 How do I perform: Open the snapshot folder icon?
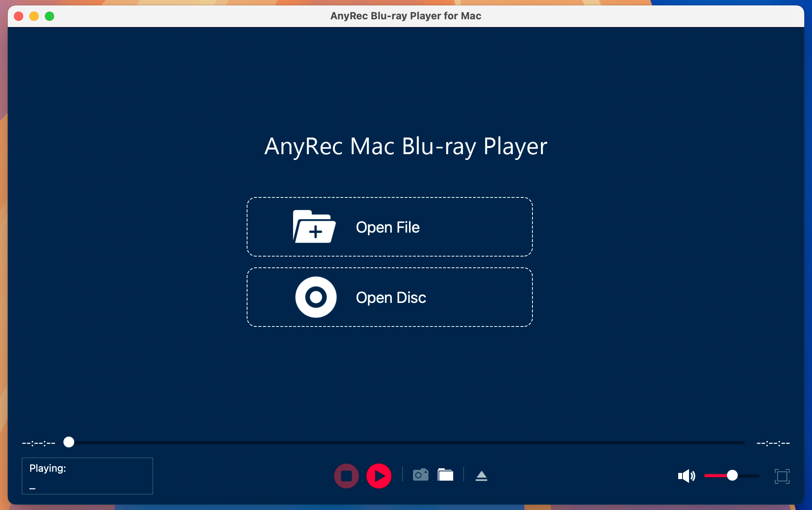[445, 475]
